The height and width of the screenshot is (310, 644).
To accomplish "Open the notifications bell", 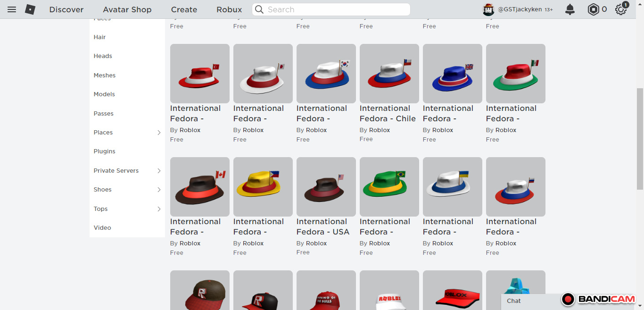I will (x=570, y=9).
